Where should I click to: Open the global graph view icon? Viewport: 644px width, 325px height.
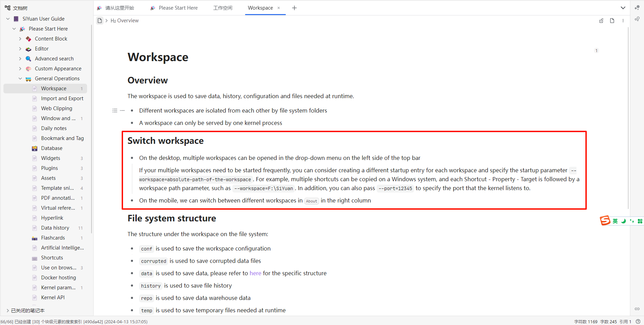637,8
